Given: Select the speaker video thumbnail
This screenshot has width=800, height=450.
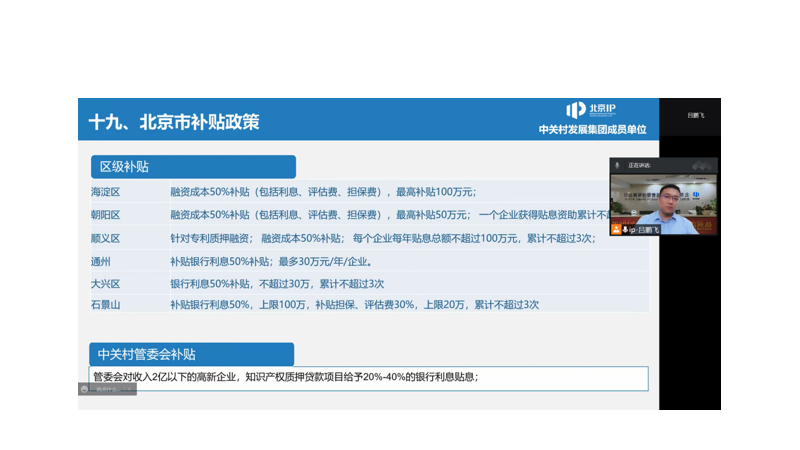Looking at the screenshot, I should [x=663, y=204].
